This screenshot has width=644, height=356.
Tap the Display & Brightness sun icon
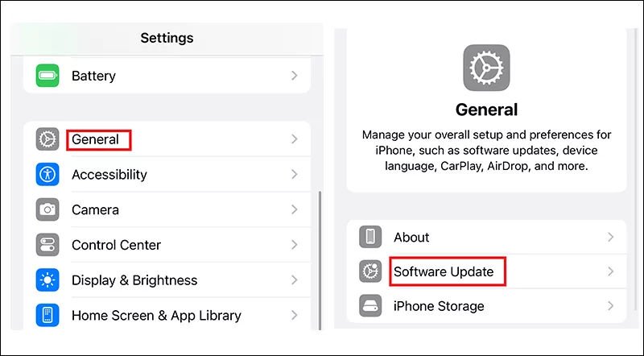(x=48, y=280)
